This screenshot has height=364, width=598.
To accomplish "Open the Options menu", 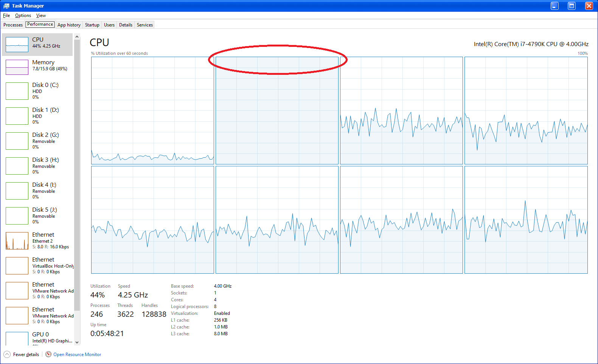I will click(23, 15).
